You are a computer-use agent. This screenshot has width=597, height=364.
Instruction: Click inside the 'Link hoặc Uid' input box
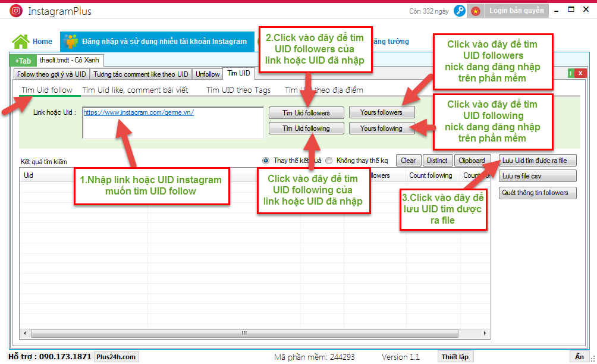(x=173, y=123)
